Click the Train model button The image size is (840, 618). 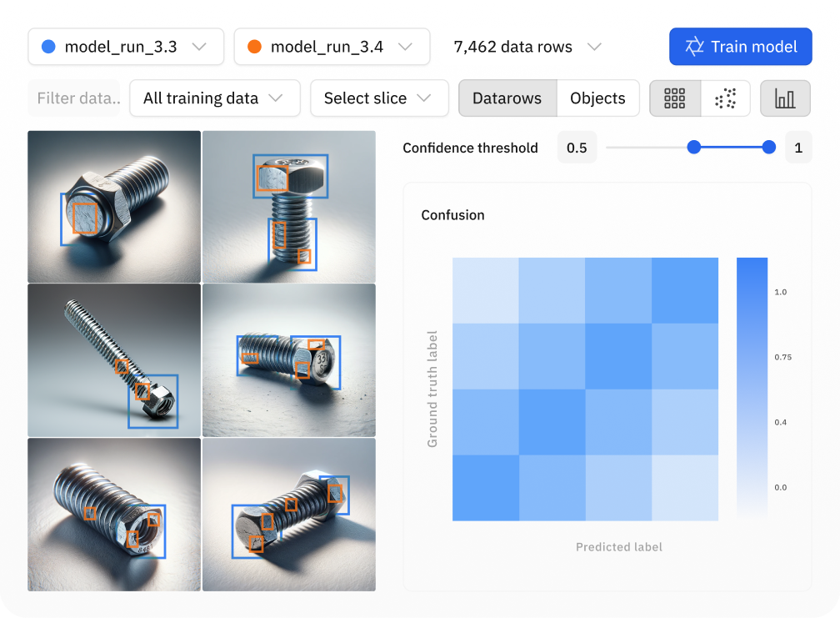tap(740, 47)
